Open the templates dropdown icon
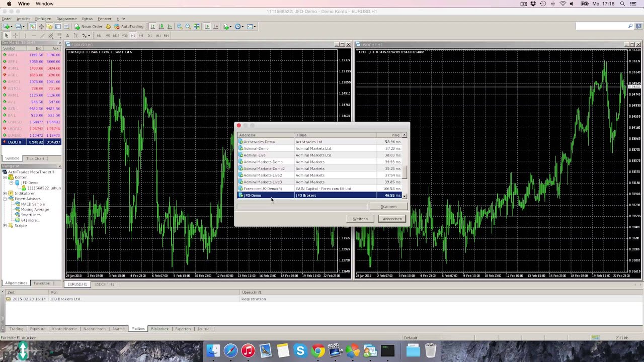The height and width of the screenshot is (362, 644). pos(251,26)
